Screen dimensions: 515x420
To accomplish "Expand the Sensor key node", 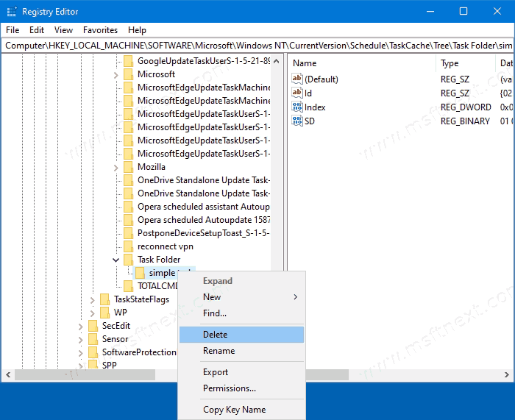I will point(81,339).
